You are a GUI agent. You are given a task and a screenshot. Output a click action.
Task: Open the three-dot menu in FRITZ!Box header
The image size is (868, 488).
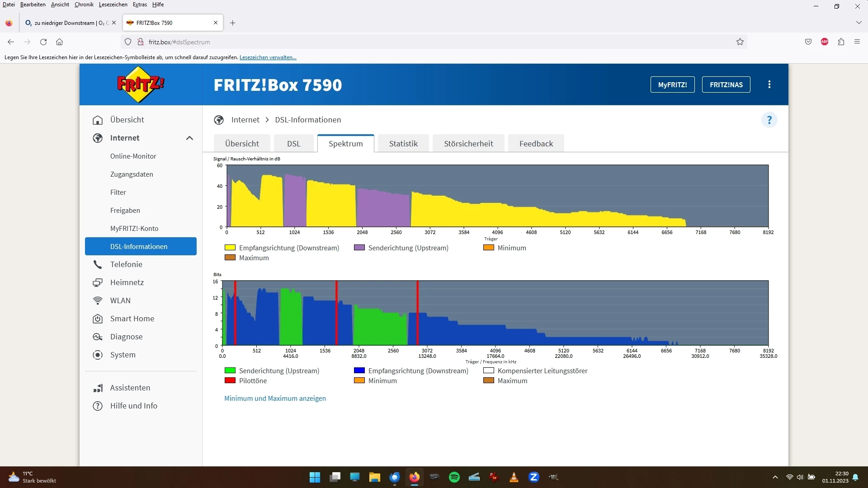769,84
